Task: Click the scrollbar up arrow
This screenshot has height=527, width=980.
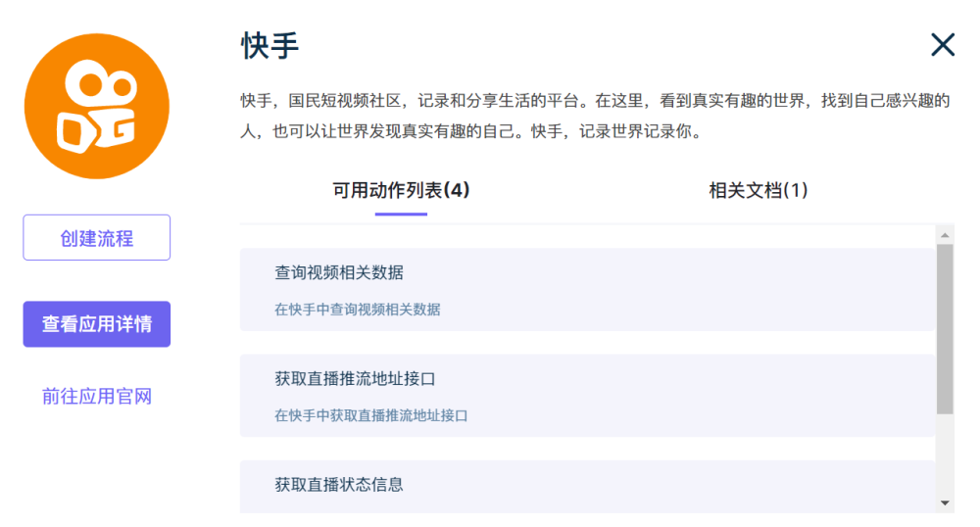Action: [945, 235]
